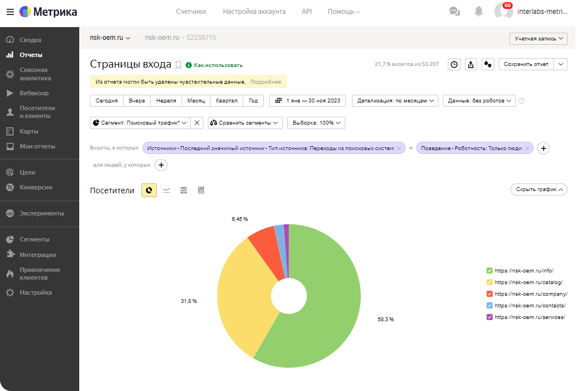
Task: Click the Настройка gear icon
Action: [10, 292]
